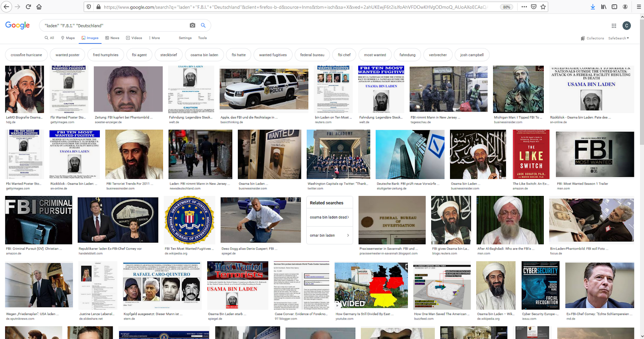Open the Federal Bureau of Investigation sign thumbnail
The height and width of the screenshot is (339, 644).
click(392, 220)
